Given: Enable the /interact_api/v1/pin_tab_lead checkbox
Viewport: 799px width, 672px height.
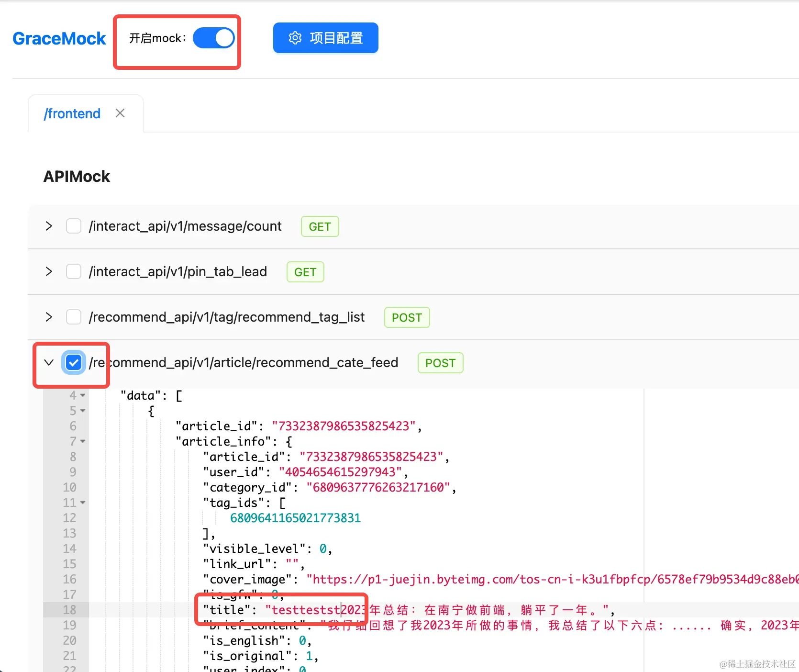Looking at the screenshot, I should [74, 271].
